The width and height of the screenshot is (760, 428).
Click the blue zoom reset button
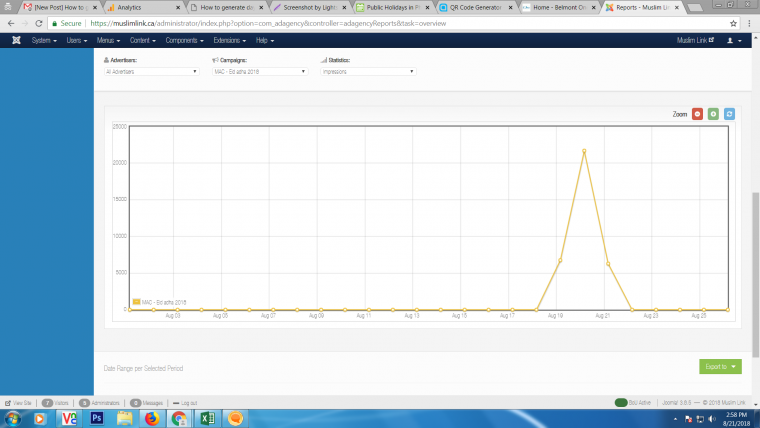click(x=729, y=114)
